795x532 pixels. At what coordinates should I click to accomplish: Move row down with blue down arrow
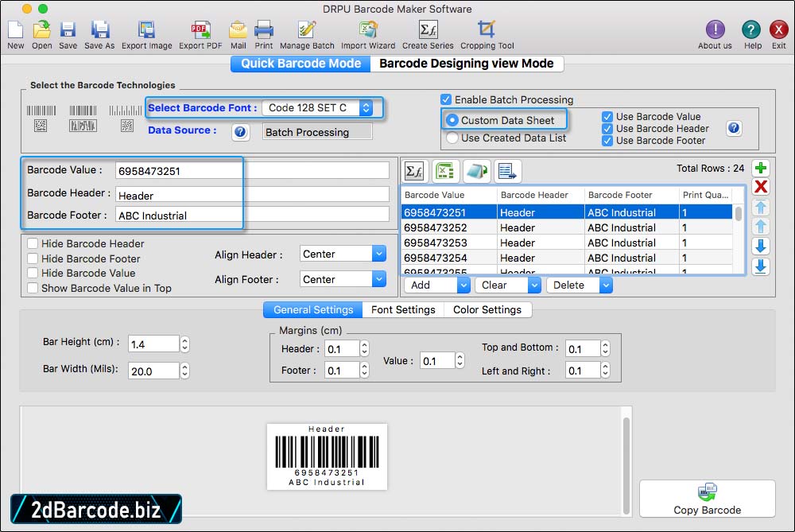761,246
